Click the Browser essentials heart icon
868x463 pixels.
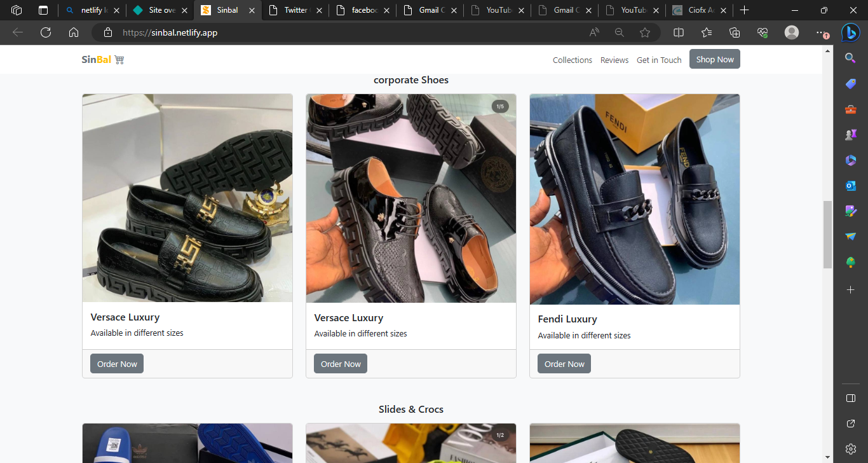763,32
